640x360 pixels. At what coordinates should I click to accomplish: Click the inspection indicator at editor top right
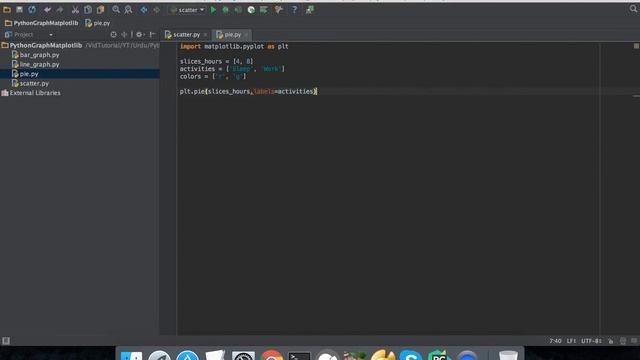pyautogui.click(x=636, y=46)
